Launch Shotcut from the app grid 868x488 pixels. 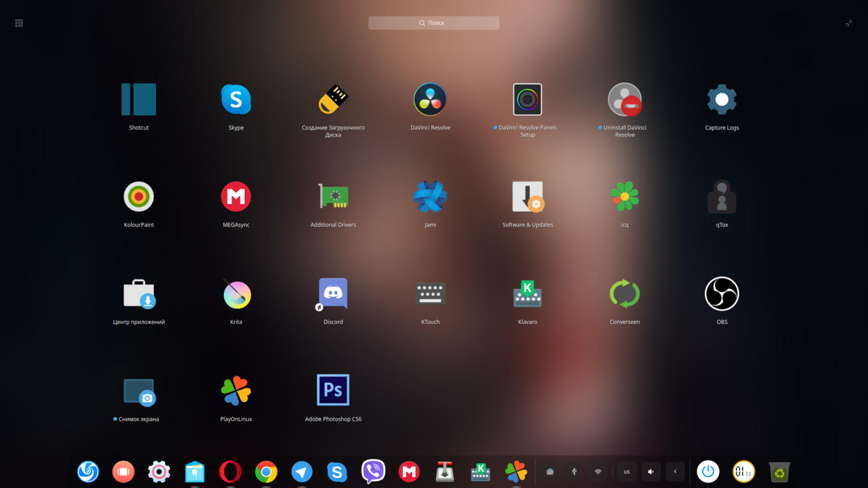point(139,100)
